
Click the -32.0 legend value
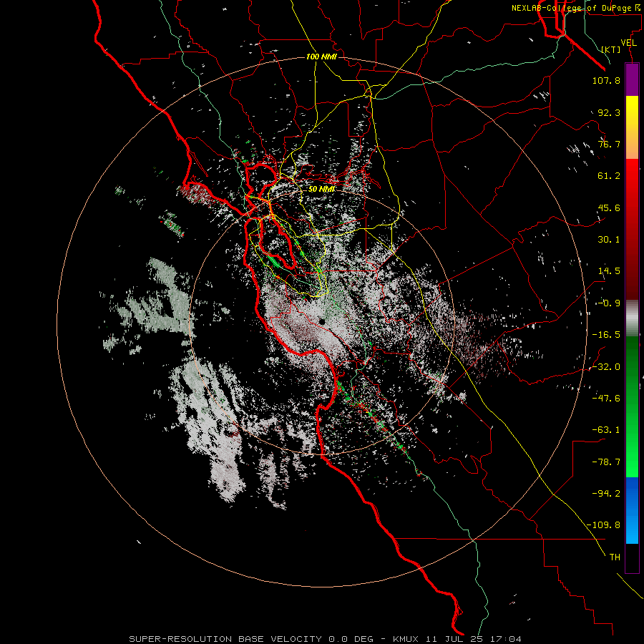(606, 366)
